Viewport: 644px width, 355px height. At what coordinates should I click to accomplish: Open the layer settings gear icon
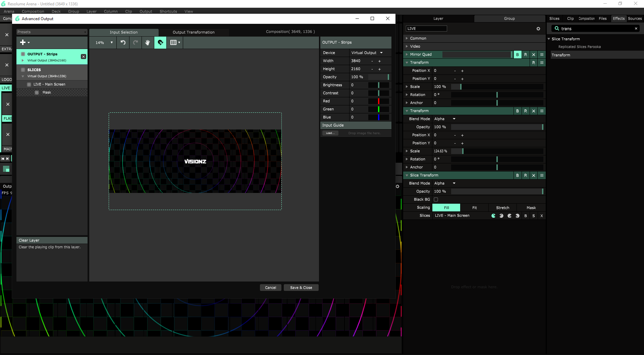(x=538, y=29)
